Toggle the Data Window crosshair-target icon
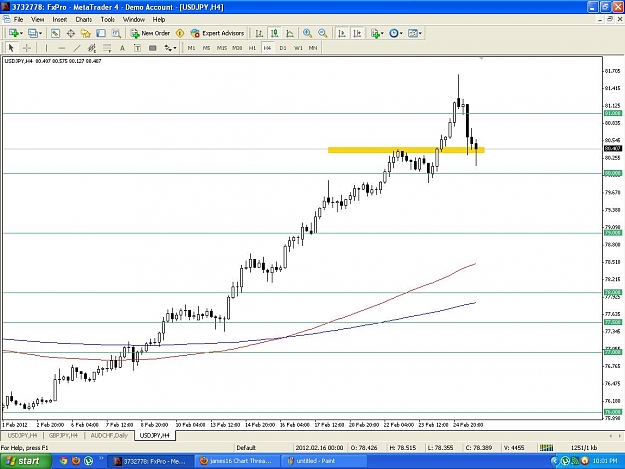 [x=71, y=33]
